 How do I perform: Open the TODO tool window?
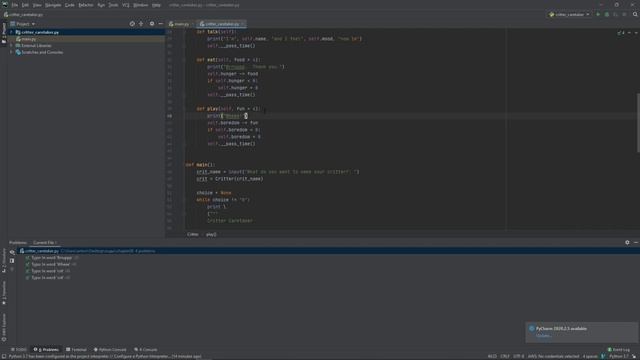[x=19, y=350]
